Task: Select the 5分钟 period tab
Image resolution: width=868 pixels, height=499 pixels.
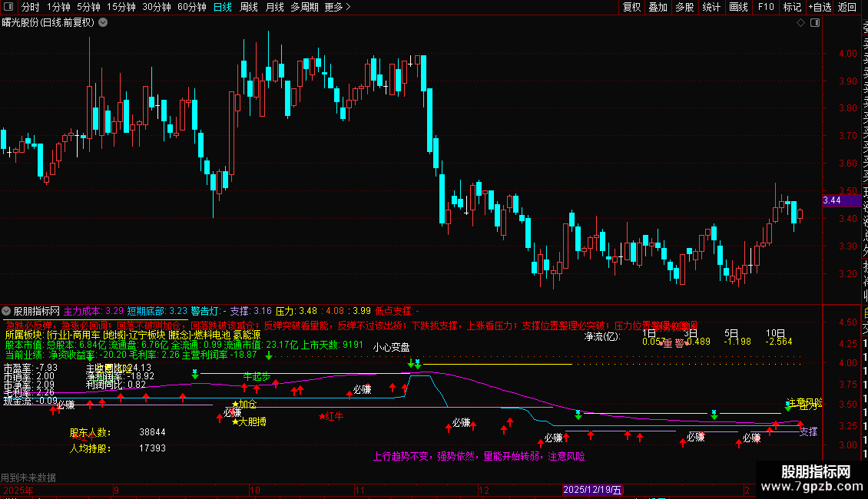Action: coord(88,7)
